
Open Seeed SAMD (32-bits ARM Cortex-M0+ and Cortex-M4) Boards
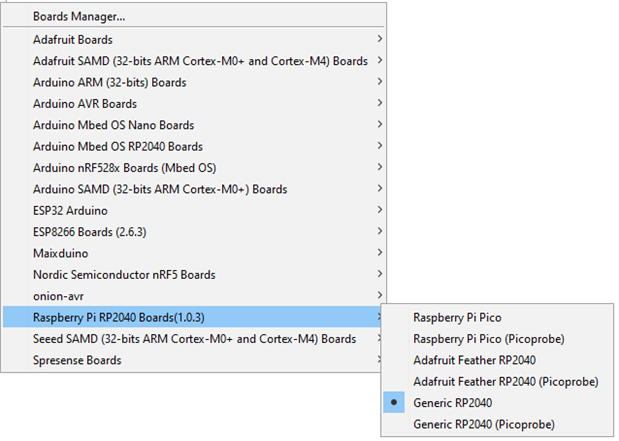click(192, 338)
